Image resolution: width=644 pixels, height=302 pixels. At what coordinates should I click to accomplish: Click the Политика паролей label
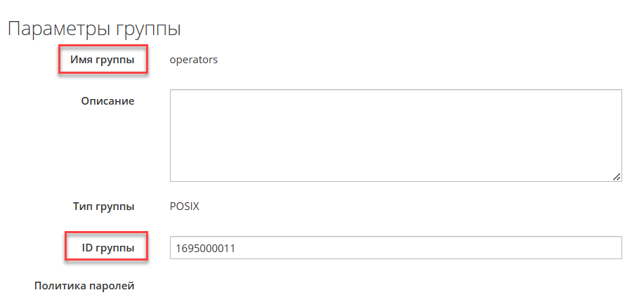coord(84,286)
